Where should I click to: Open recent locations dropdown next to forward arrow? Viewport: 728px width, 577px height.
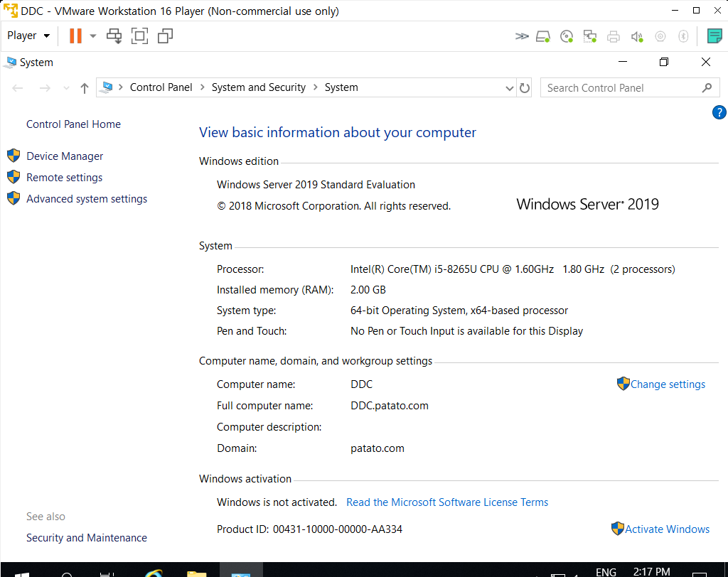[66, 87]
